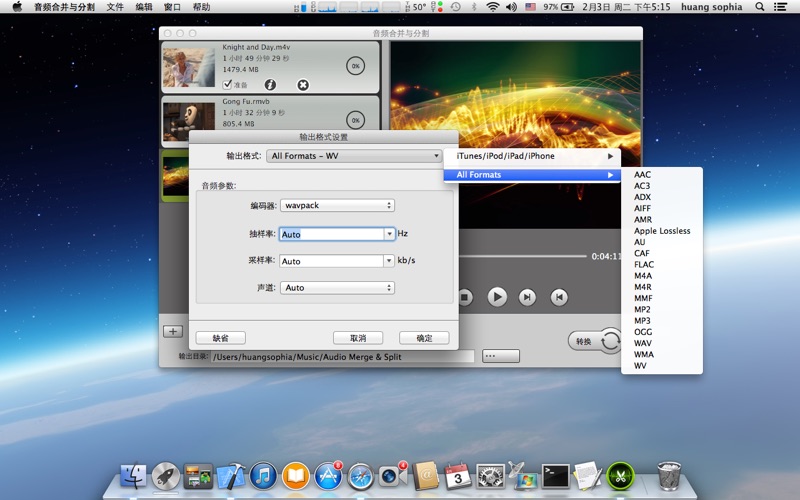
Task: Click the Wi-Fi icon in the menu bar
Action: pyautogui.click(x=492, y=7)
